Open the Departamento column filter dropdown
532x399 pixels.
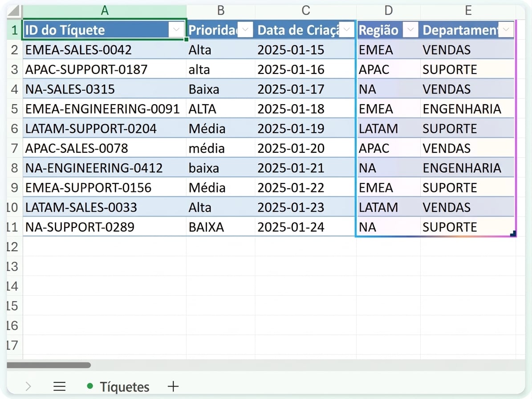[x=506, y=30]
